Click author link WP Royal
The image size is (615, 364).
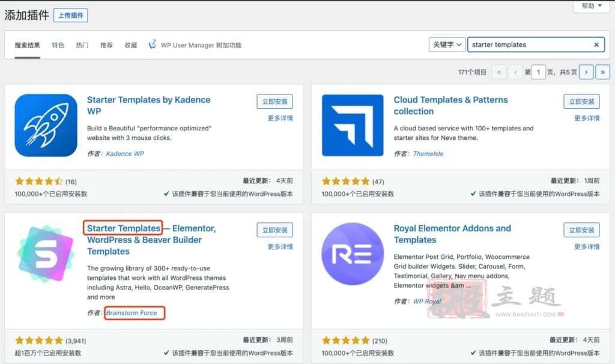pos(427,302)
